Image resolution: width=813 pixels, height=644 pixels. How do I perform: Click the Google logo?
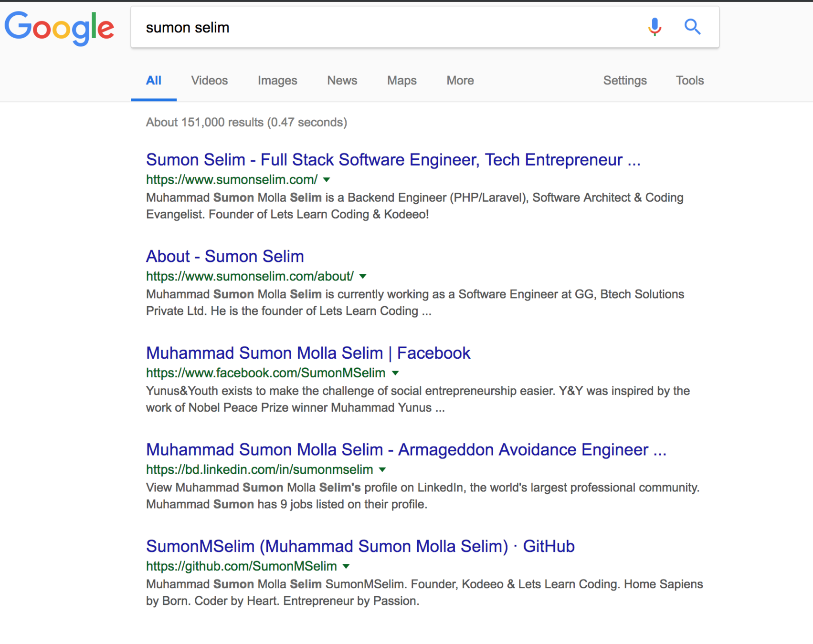59,28
